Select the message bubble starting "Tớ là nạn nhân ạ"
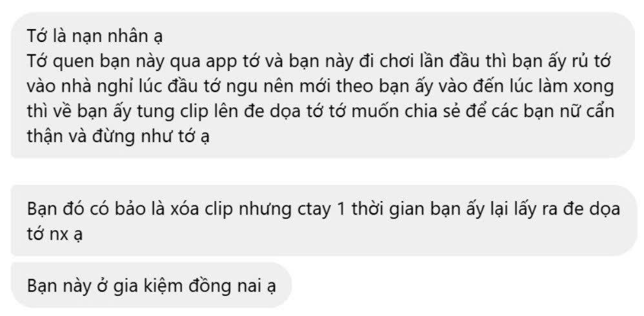The width and height of the screenshot is (644, 316). (323, 85)
